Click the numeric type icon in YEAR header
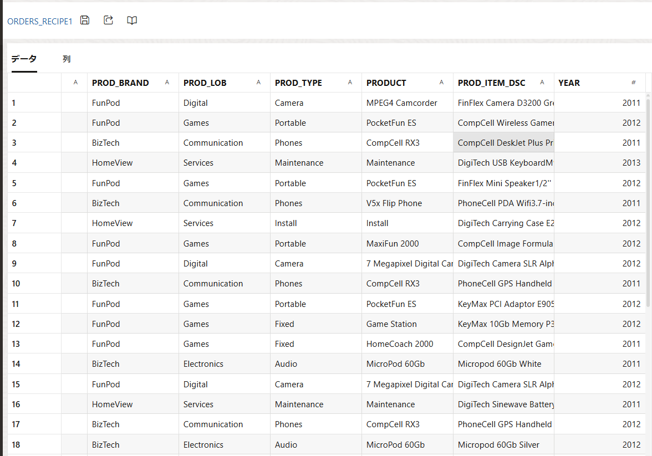The width and height of the screenshot is (652, 456). 634,82
